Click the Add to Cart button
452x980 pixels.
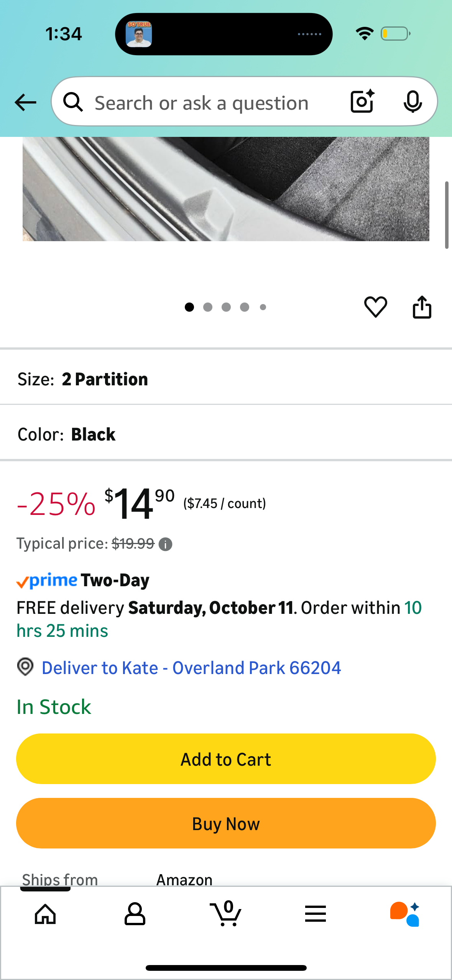pyautogui.click(x=226, y=759)
